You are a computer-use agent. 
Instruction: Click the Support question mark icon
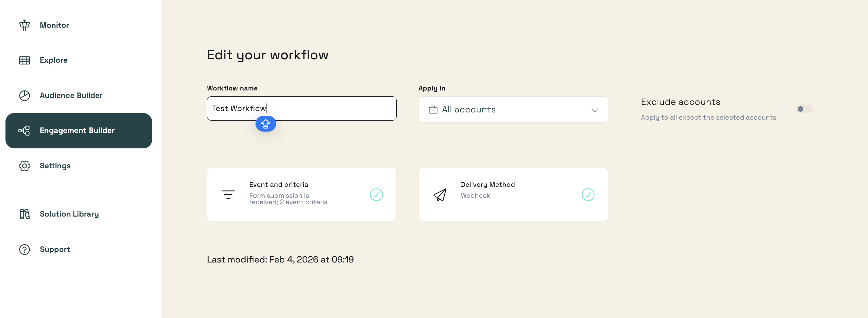pos(24,249)
